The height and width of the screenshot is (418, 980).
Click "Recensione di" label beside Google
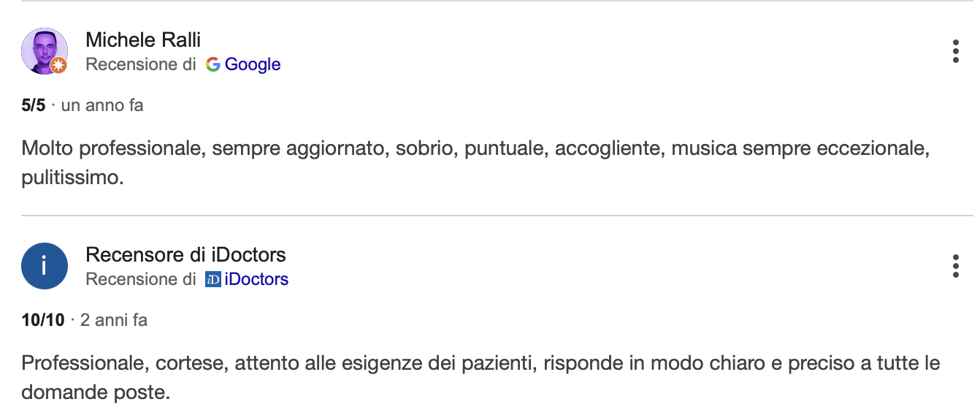coord(141,64)
